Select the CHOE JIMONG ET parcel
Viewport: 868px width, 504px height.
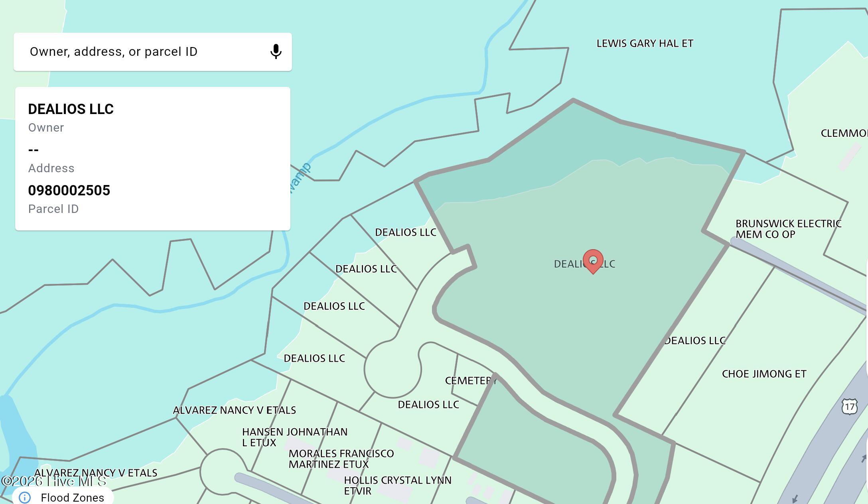(764, 374)
